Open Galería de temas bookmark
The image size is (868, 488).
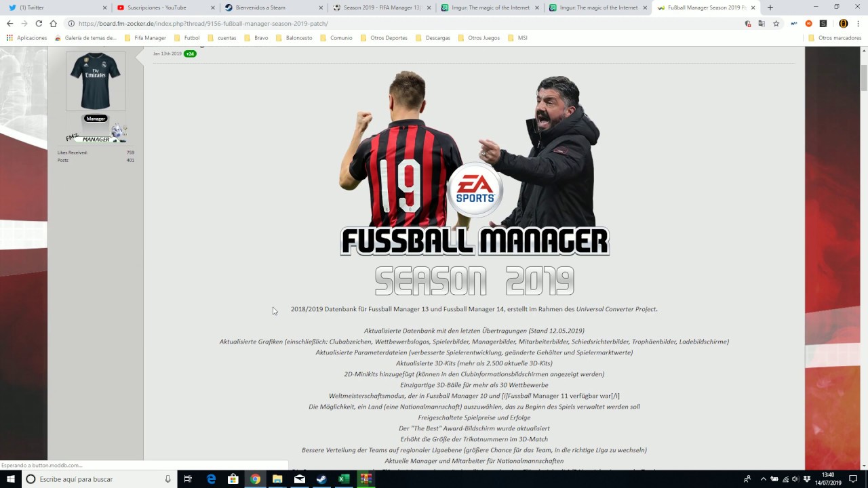click(x=85, y=38)
